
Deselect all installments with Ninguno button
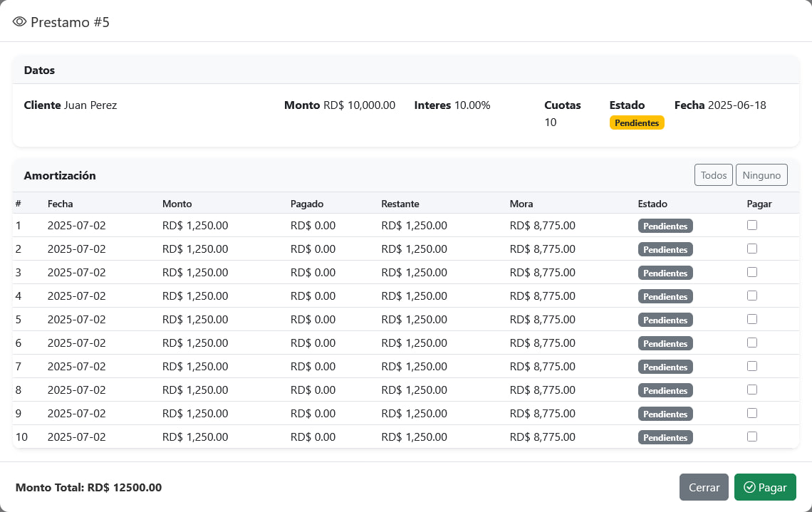tap(761, 175)
